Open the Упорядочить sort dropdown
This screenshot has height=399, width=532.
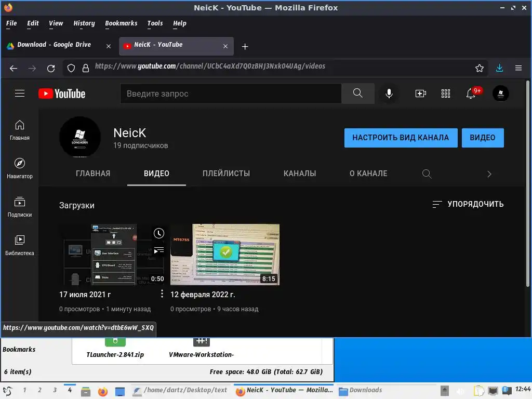click(468, 204)
